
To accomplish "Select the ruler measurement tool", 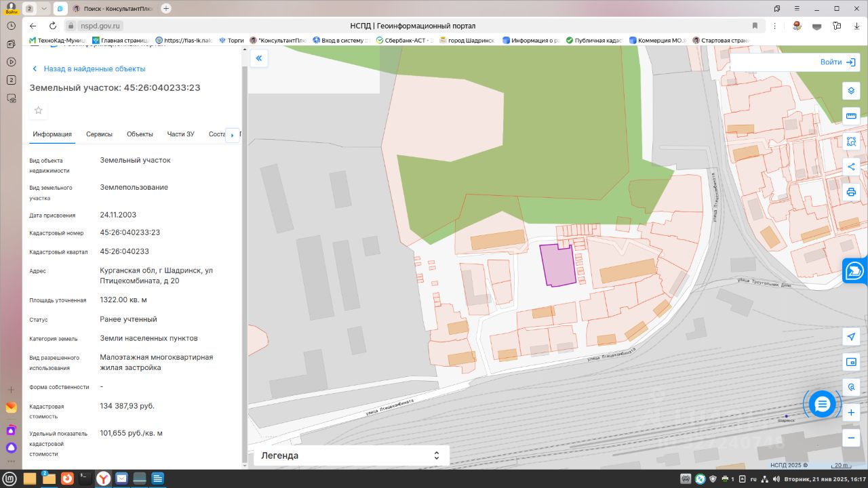I will click(x=851, y=116).
